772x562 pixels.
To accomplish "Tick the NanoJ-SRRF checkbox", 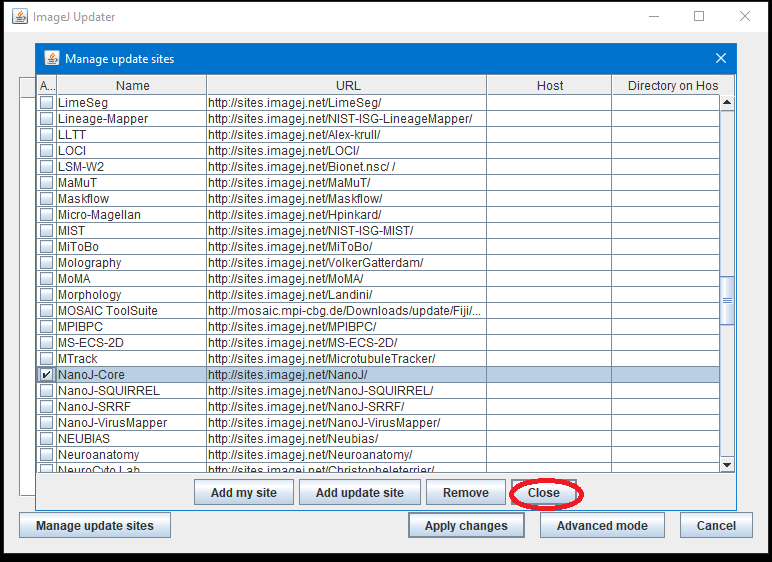I will pos(46,407).
